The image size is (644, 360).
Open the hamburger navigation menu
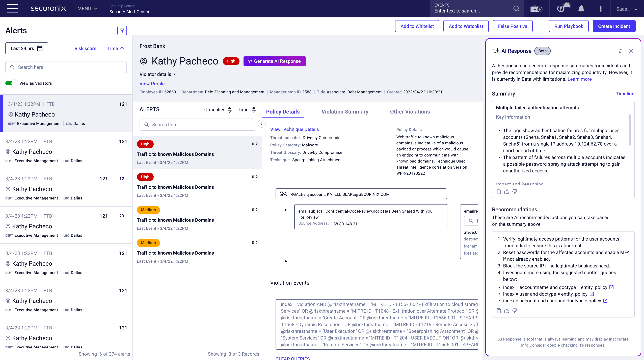[12, 9]
